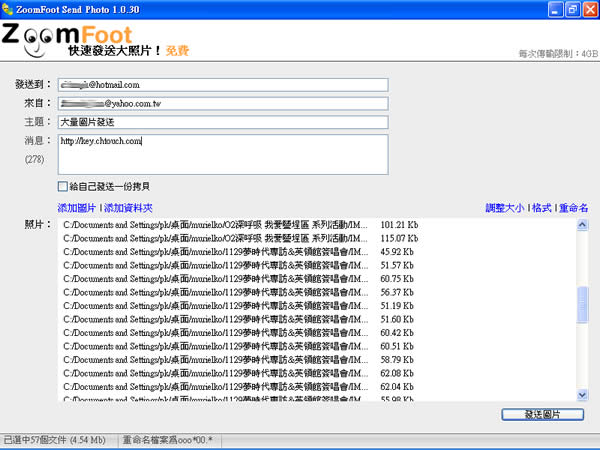Open the 格式 option
The height and width of the screenshot is (450, 600).
tap(542, 208)
